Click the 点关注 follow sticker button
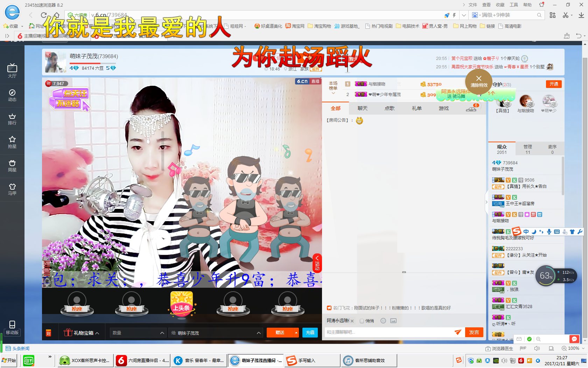Screen dimensions: 588x368 [69, 98]
